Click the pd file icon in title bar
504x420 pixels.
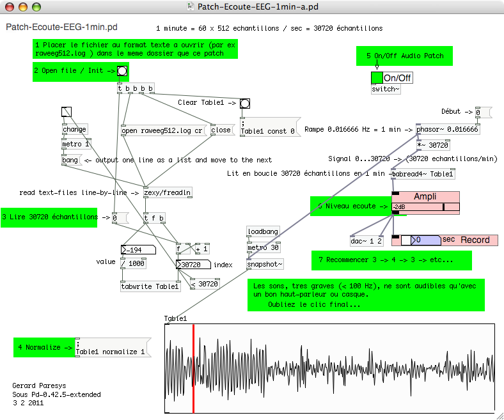tap(191, 6)
